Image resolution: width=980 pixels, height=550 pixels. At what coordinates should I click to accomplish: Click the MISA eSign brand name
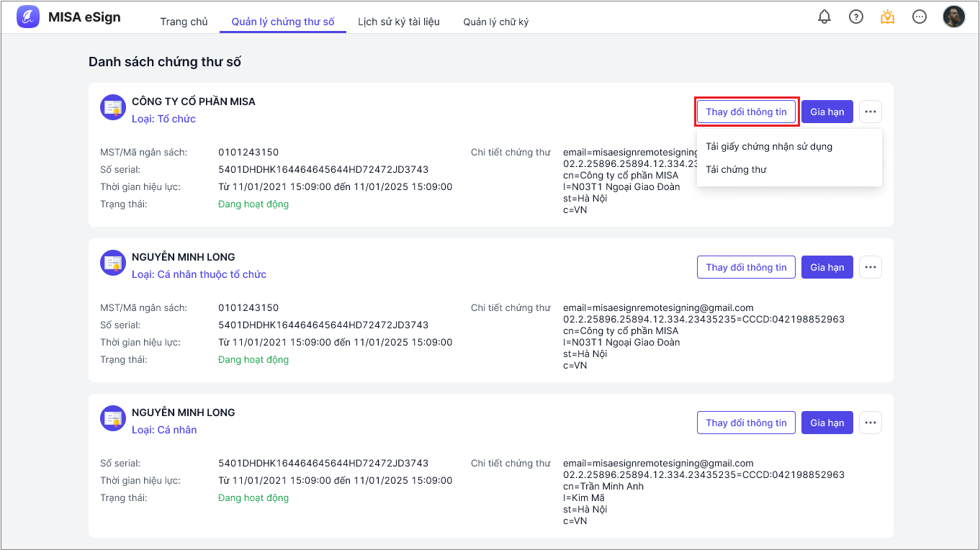pos(84,17)
